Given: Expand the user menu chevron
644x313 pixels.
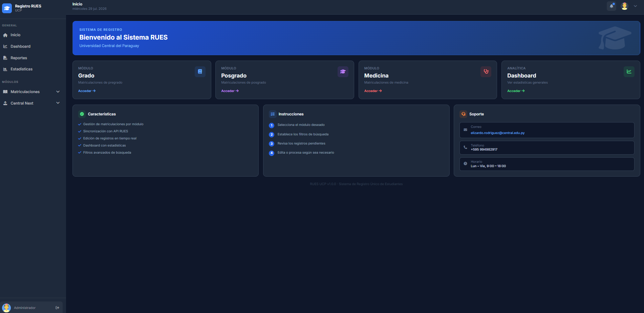Looking at the screenshot, I should tap(635, 6).
